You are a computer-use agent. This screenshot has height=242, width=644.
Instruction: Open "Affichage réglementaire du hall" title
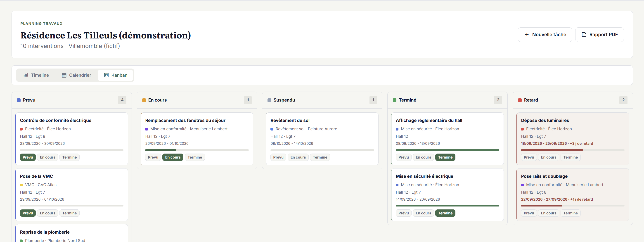(x=429, y=121)
